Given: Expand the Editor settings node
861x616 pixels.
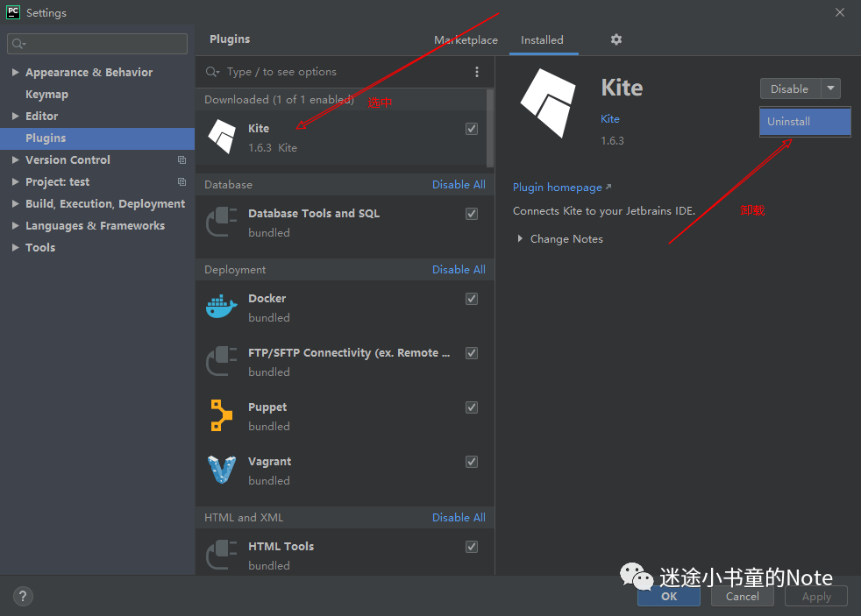Looking at the screenshot, I should tap(16, 117).
